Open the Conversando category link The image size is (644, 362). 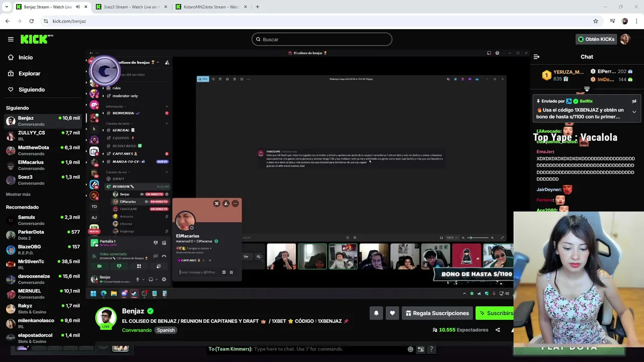(x=136, y=330)
